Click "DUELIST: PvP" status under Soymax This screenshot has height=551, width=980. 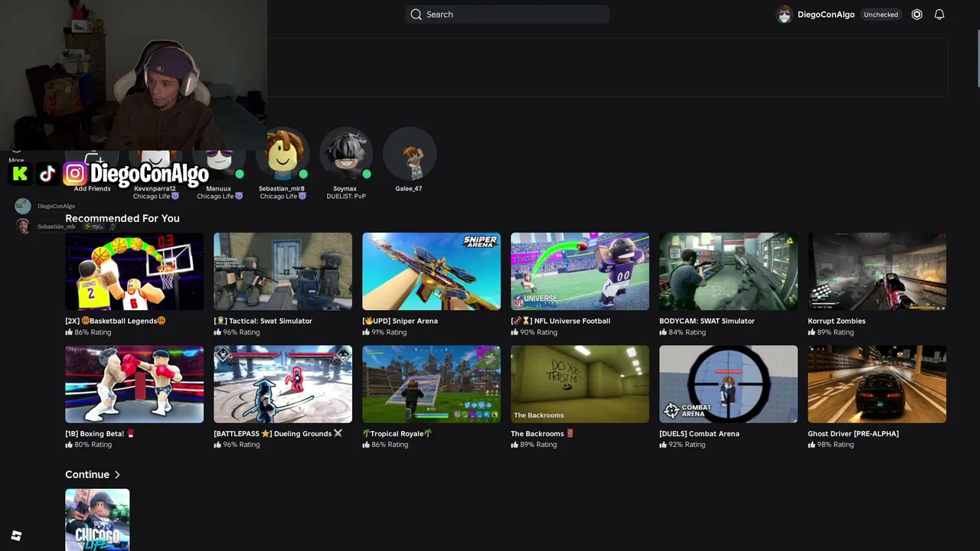coord(346,197)
